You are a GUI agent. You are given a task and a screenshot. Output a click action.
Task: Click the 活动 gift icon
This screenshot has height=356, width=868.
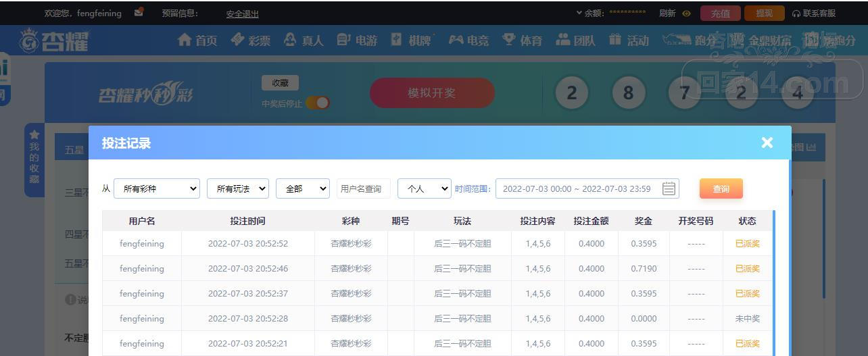[x=614, y=41]
